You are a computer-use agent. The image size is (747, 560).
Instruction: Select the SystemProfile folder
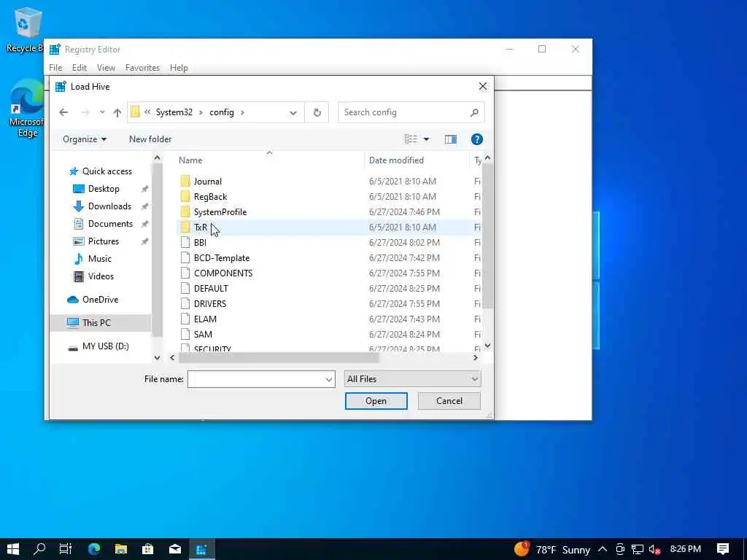click(220, 212)
